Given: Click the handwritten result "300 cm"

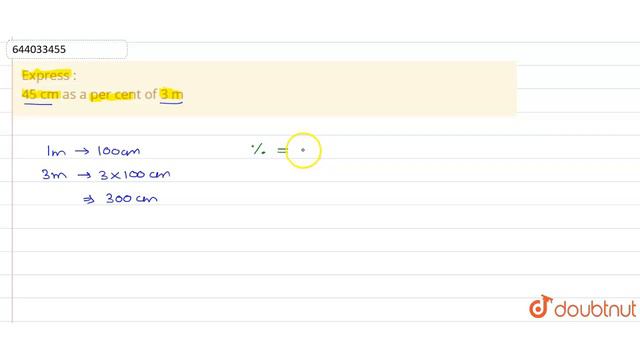Looking at the screenshot, I should click(131, 199).
